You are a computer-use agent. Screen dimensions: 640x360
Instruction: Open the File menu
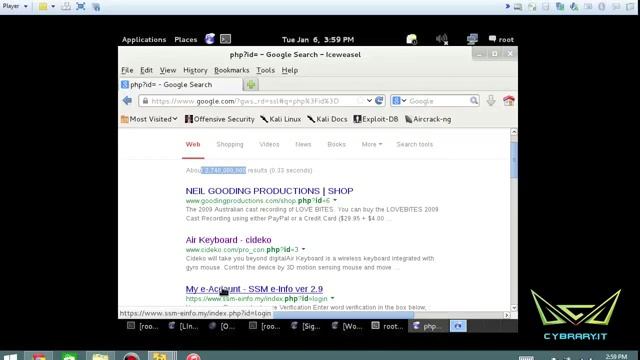[x=127, y=70]
